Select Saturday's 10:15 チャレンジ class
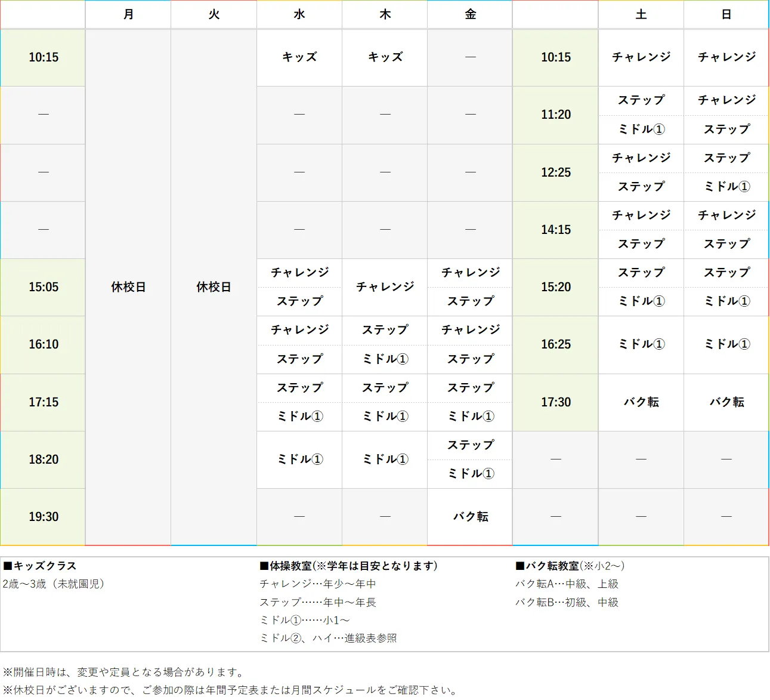Viewport: 770px width, 700px height. click(x=641, y=57)
